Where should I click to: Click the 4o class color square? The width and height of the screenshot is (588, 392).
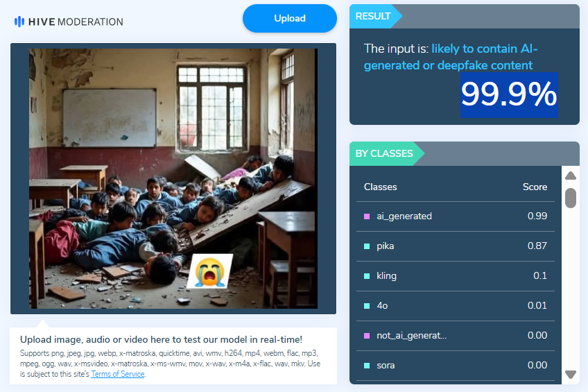click(x=367, y=306)
